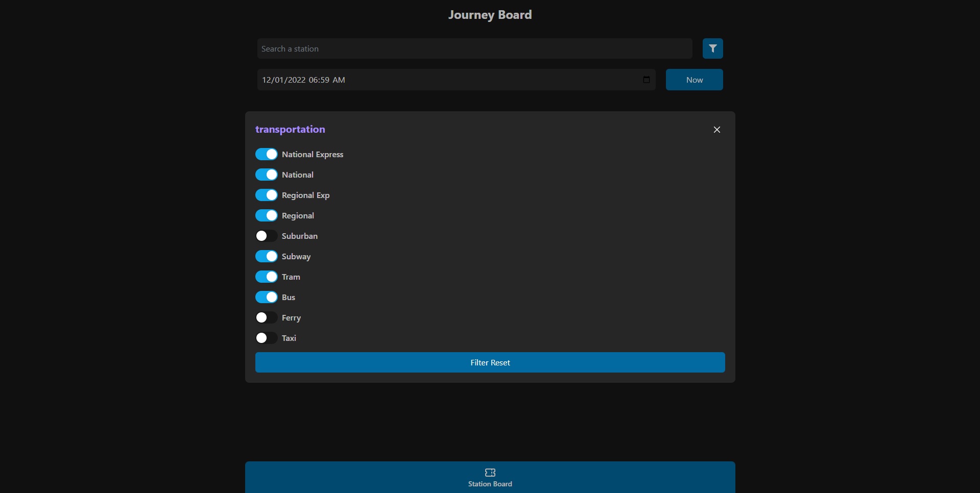The height and width of the screenshot is (493, 980).
Task: Enable the Suburban filter
Action: pyautogui.click(x=267, y=236)
